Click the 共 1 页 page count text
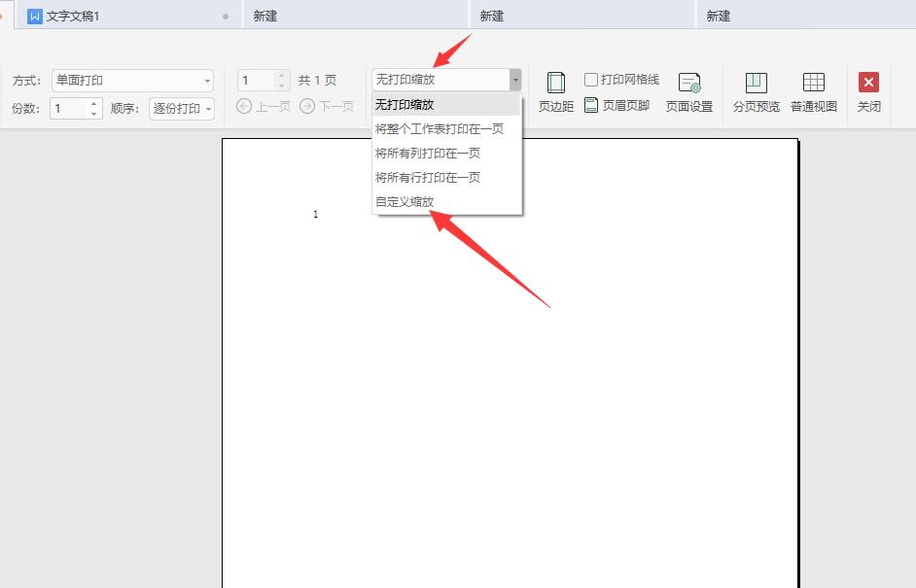The height and width of the screenshot is (588, 916). 317,81
